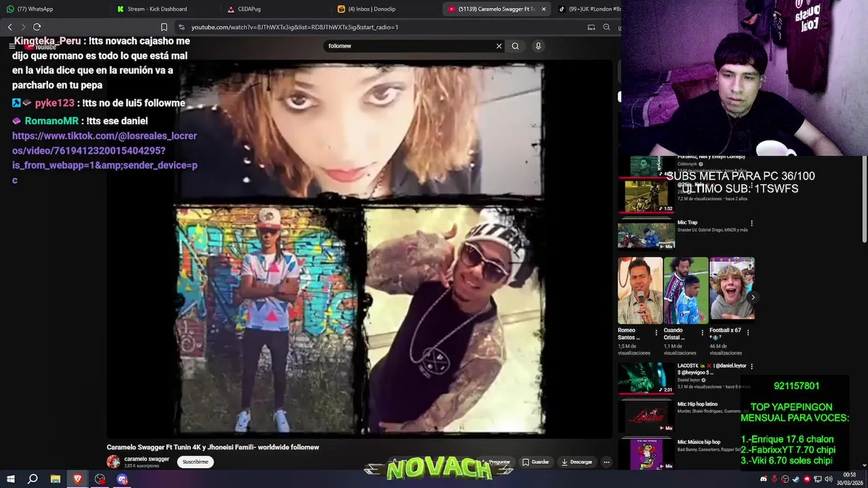Click the browser forward arrow
Image resolution: width=868 pixels, height=488 pixels.
(x=22, y=27)
